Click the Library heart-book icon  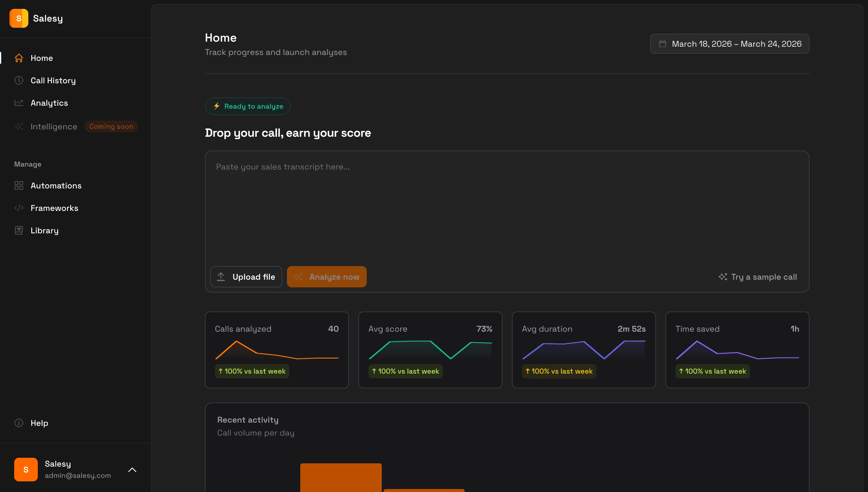click(19, 230)
